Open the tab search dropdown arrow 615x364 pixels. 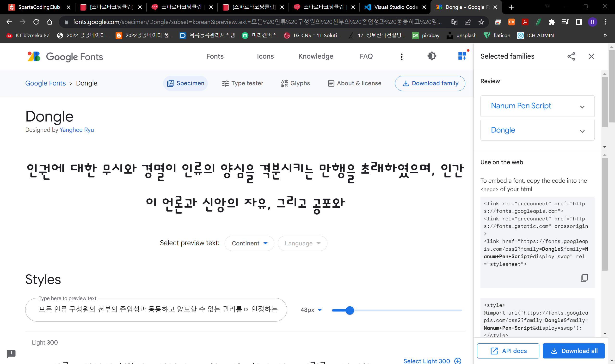tap(547, 6)
